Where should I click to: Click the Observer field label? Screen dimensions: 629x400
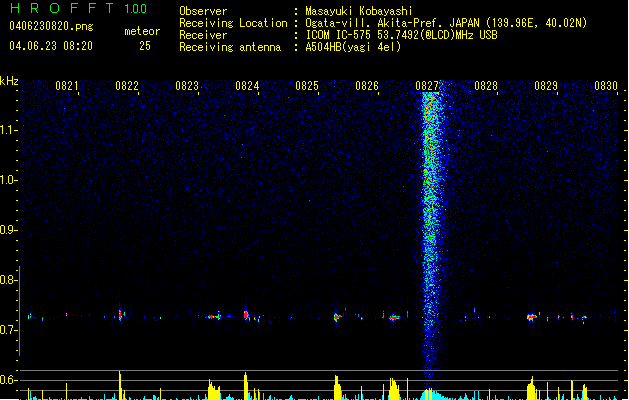click(203, 11)
